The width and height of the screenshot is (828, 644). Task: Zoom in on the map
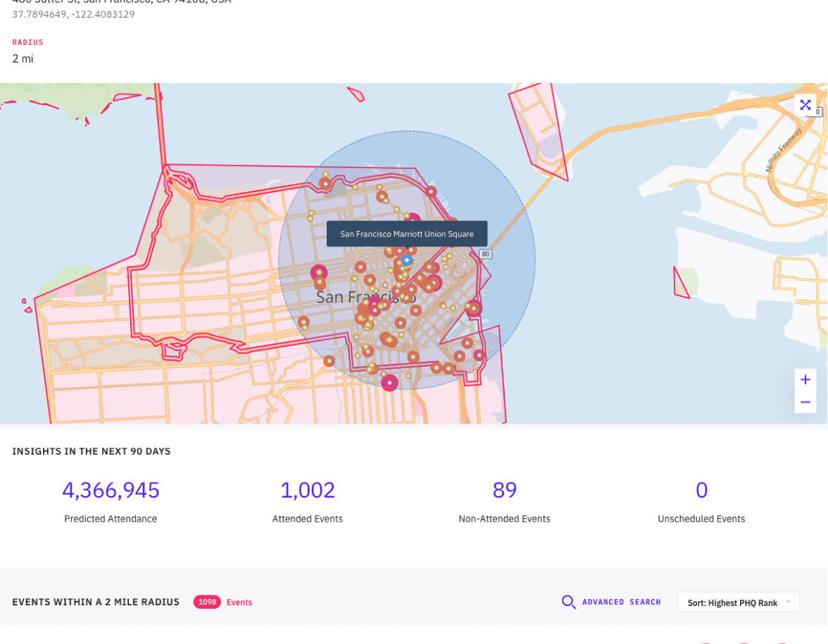(x=805, y=380)
